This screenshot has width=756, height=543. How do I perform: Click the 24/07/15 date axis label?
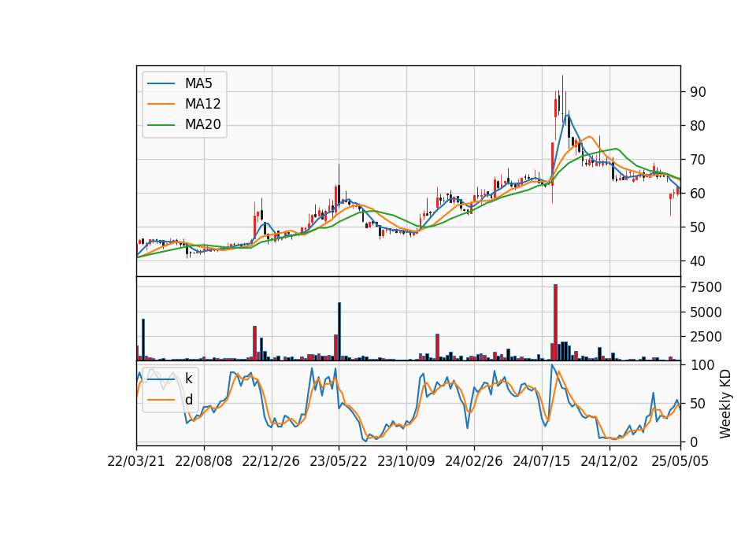tap(542, 461)
